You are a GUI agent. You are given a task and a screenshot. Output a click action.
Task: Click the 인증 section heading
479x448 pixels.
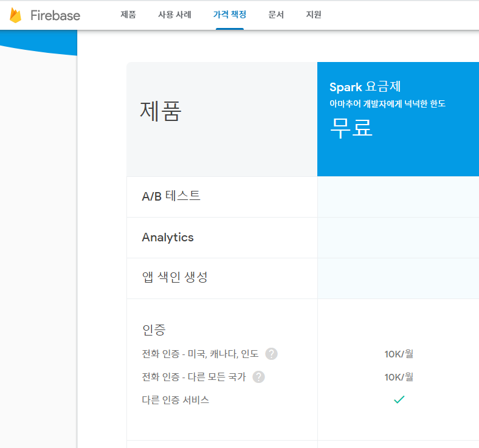coord(154,330)
